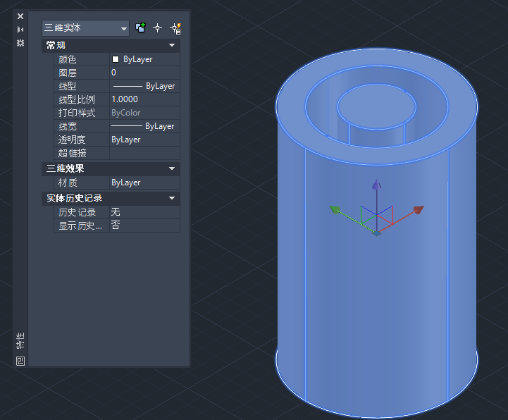Click the gizmo origin grip
Screen dimensions: 508x420
[376, 233]
